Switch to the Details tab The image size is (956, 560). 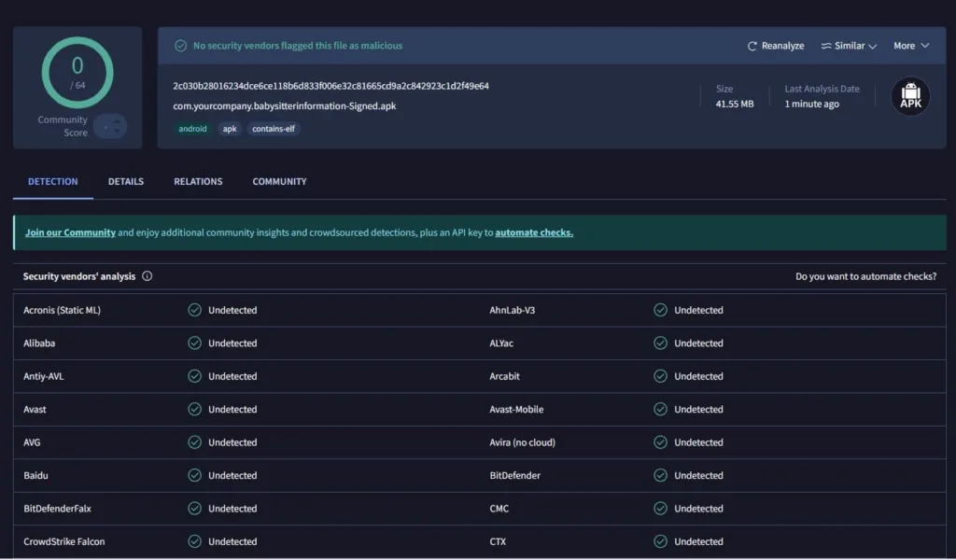[x=126, y=181]
